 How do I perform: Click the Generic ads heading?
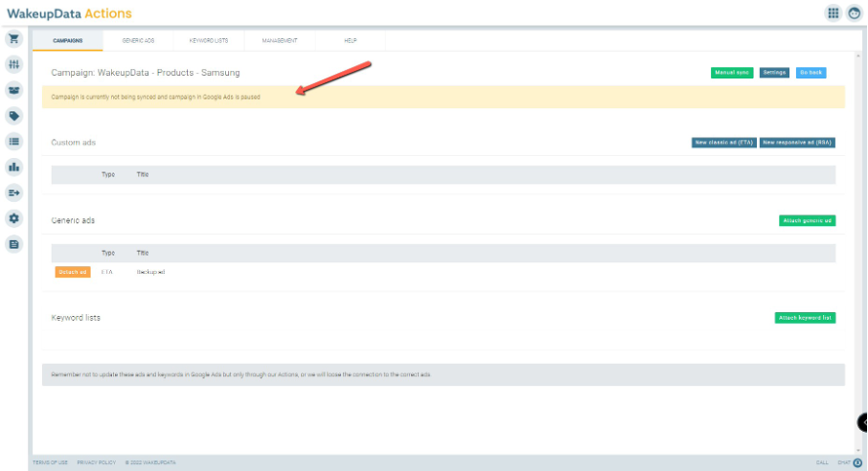(x=73, y=220)
